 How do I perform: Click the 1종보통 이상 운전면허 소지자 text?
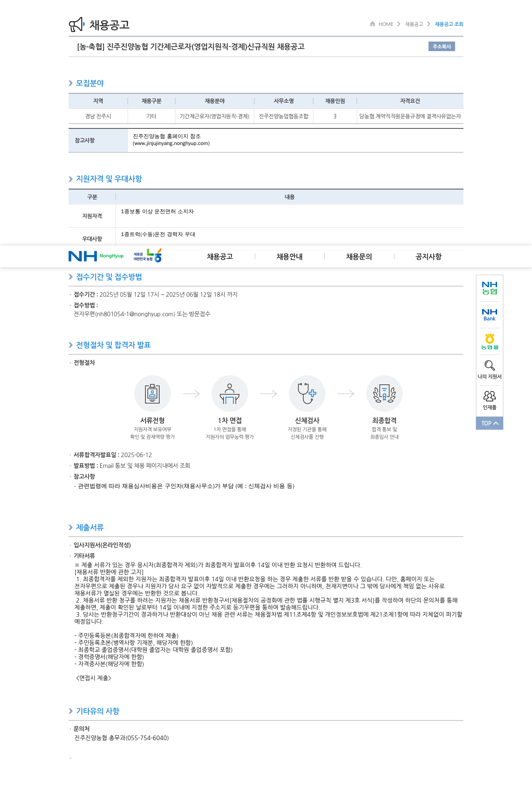(157, 212)
